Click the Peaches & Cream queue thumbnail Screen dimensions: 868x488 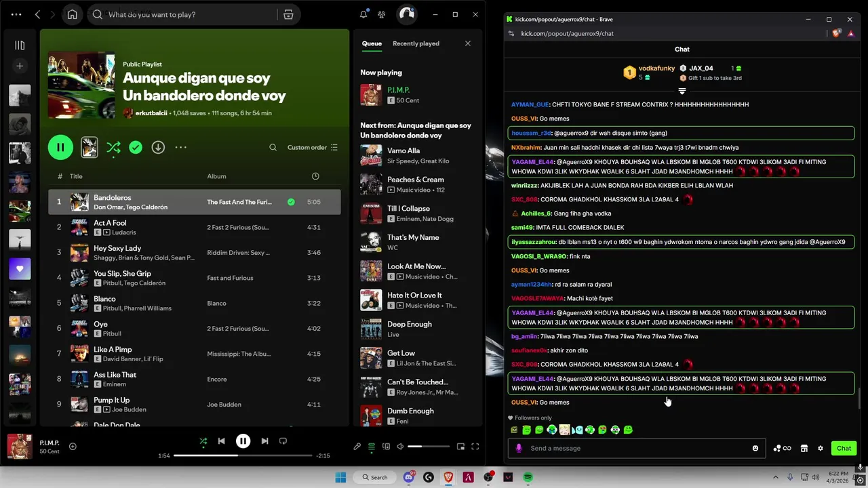click(x=371, y=184)
